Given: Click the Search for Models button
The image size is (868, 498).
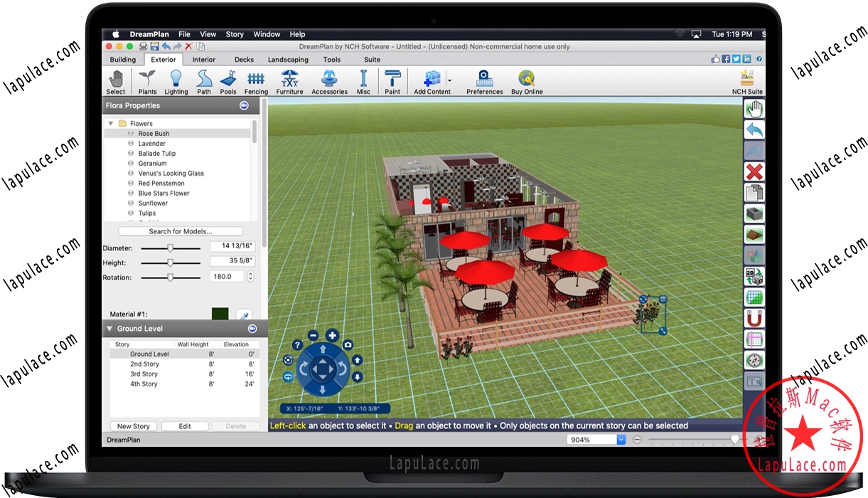Looking at the screenshot, I should 181,231.
